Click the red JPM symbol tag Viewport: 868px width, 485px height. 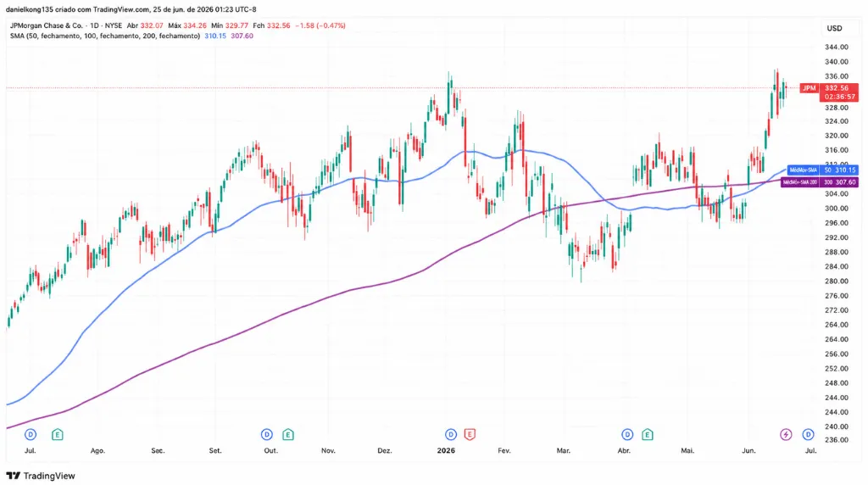[x=810, y=88]
